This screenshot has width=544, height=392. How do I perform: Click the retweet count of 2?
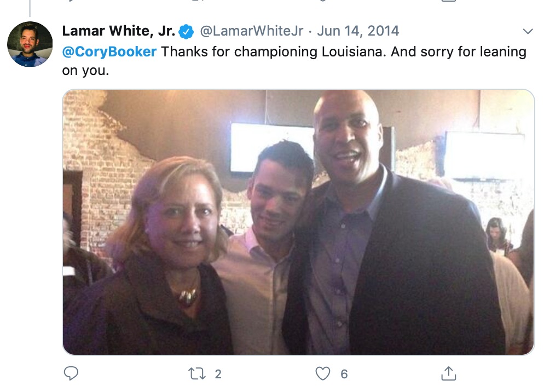point(218,374)
